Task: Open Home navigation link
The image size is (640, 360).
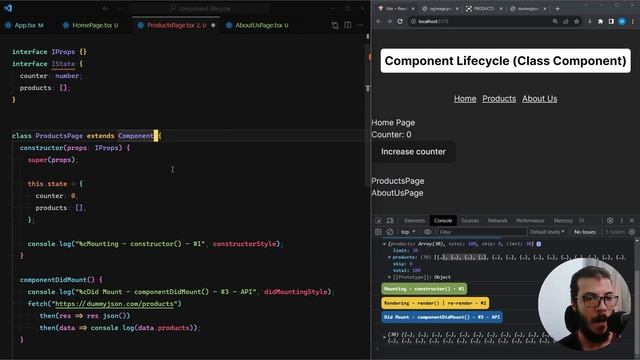Action: coord(465,99)
